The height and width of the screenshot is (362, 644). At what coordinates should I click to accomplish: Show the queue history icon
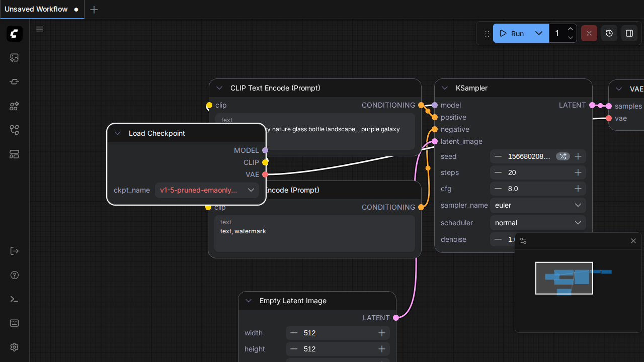[x=609, y=33]
